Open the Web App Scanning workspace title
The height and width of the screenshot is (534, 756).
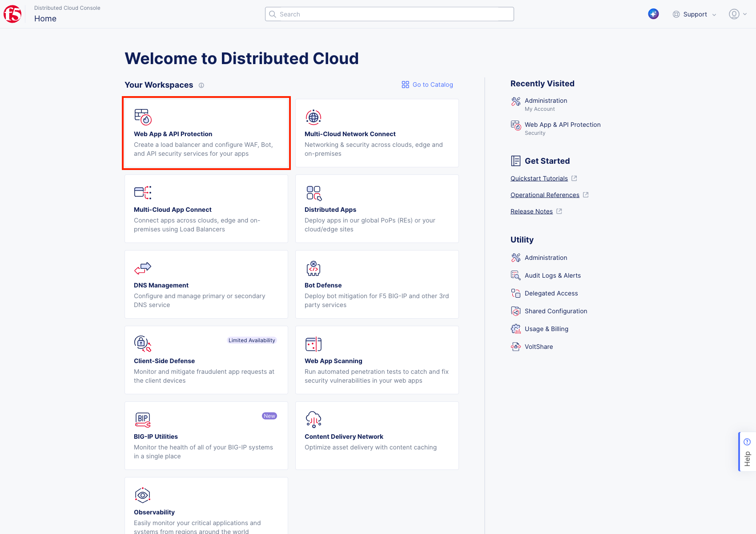tap(334, 361)
